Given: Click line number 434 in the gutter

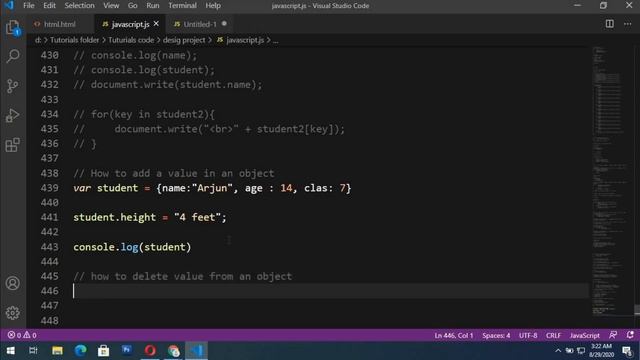Looking at the screenshot, I should click(x=49, y=114).
